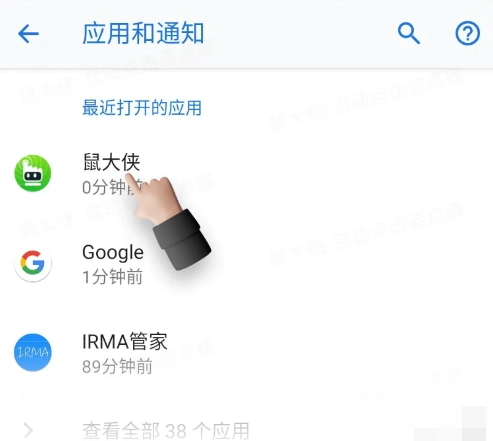The height and width of the screenshot is (441, 493).
Task: Tap the 89分钟前 timestamp under IRMA管家
Action: click(117, 366)
